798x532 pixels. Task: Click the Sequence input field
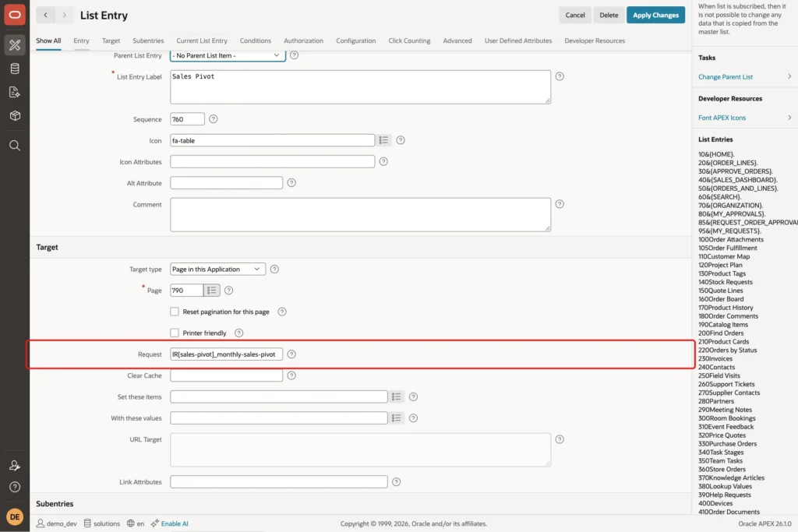coord(187,119)
